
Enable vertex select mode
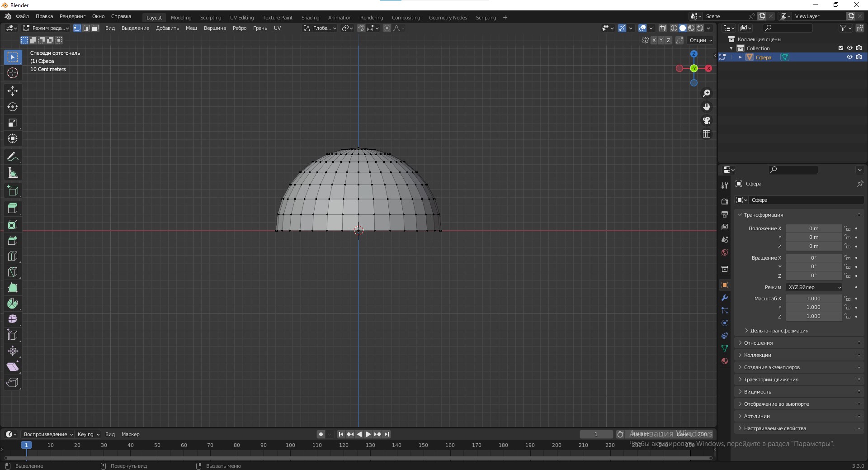tap(77, 28)
